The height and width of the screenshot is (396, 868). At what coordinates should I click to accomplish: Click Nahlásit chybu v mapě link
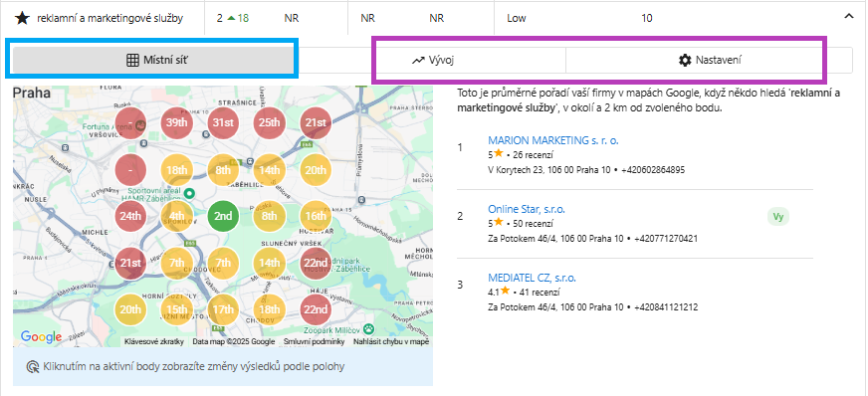click(x=391, y=342)
